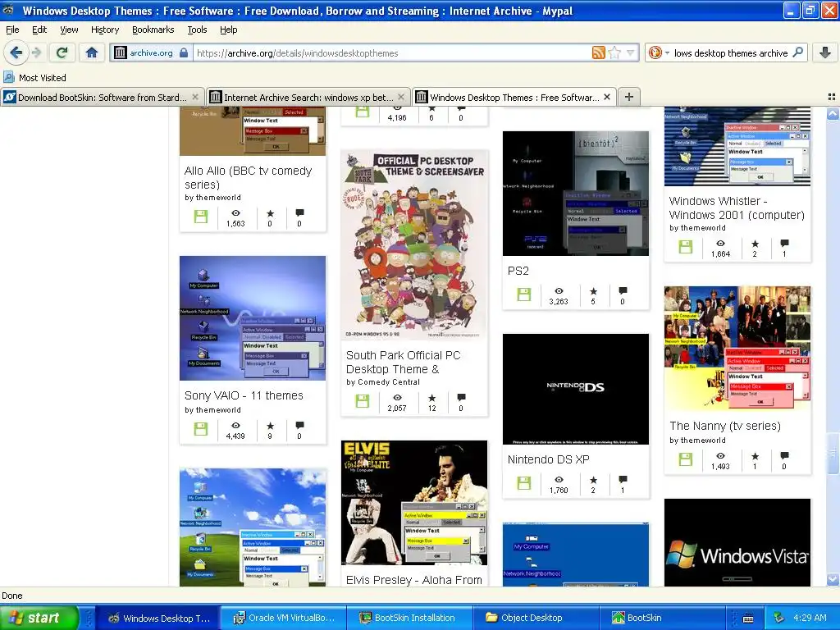Click the favorites star on The Nanny card
The height and width of the screenshot is (630, 840).
tap(755, 456)
